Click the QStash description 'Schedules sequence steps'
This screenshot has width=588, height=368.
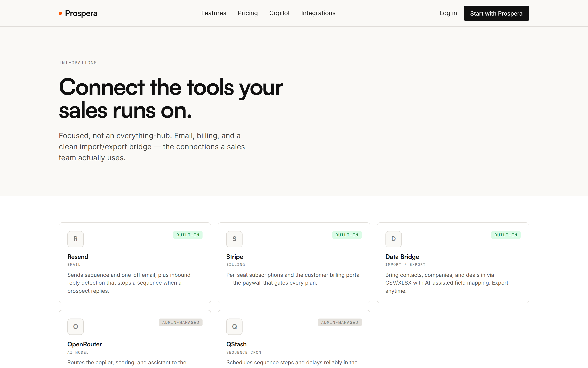tap(292, 362)
